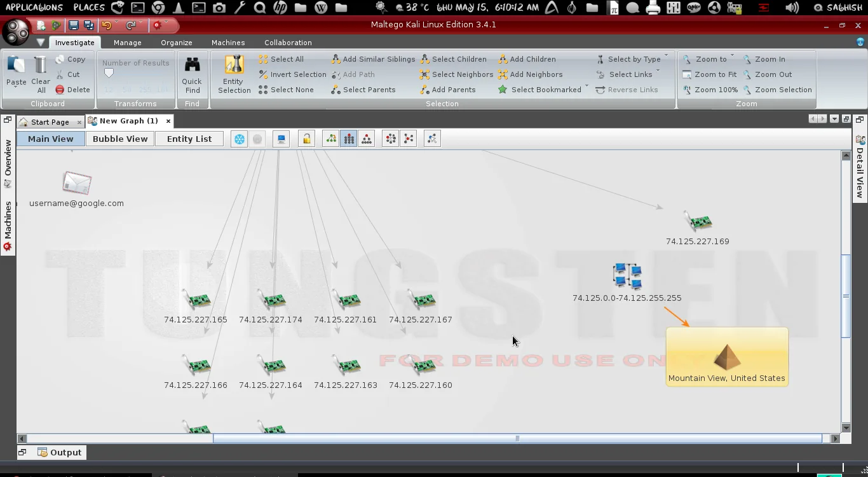This screenshot has width=868, height=477.
Task: Switch to Entity List view
Action: [189, 139]
